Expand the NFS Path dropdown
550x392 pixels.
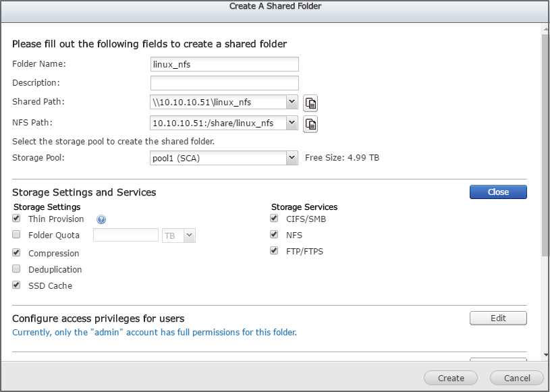pyautogui.click(x=292, y=123)
